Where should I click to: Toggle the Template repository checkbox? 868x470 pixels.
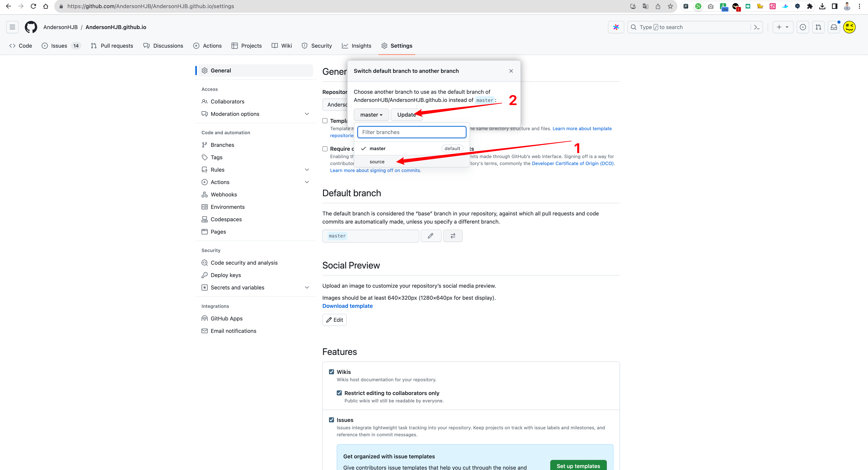[325, 121]
